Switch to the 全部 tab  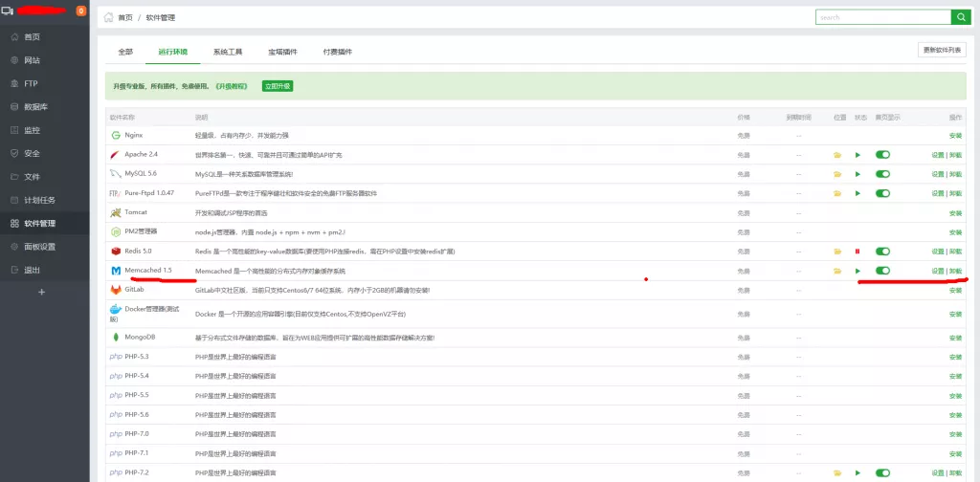(x=125, y=52)
